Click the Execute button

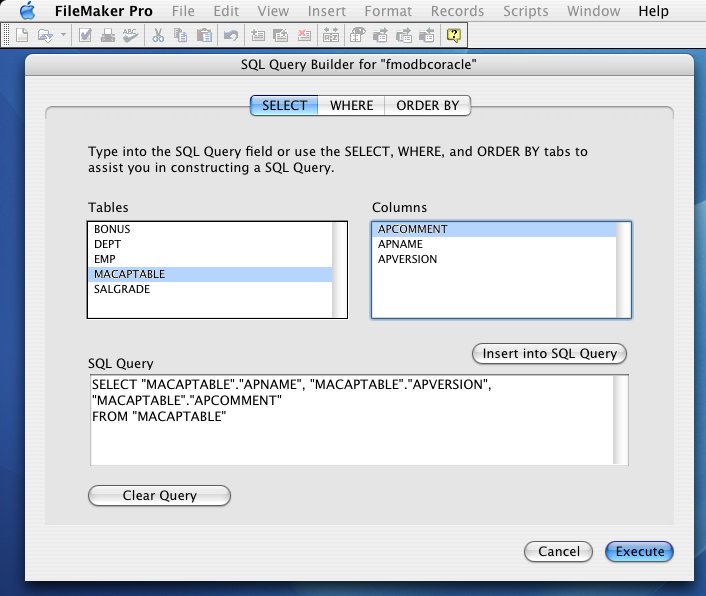coord(639,551)
